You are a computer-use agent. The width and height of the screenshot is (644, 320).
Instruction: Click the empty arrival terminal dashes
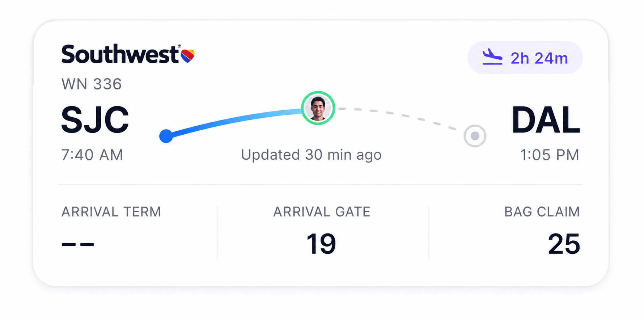(x=78, y=244)
